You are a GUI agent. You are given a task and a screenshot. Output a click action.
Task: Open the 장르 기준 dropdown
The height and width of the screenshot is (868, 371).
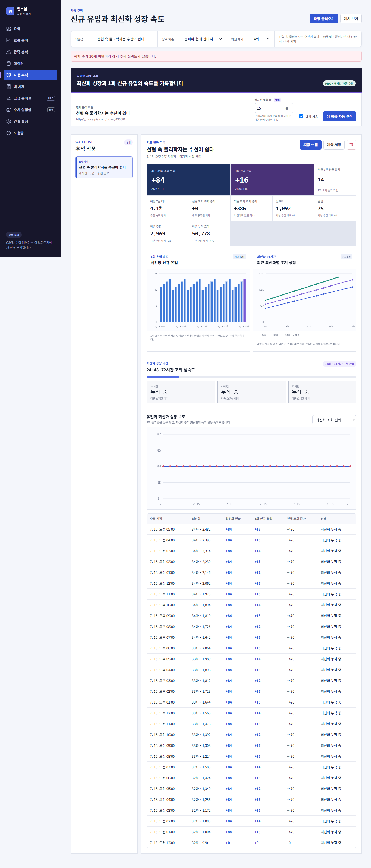point(203,39)
